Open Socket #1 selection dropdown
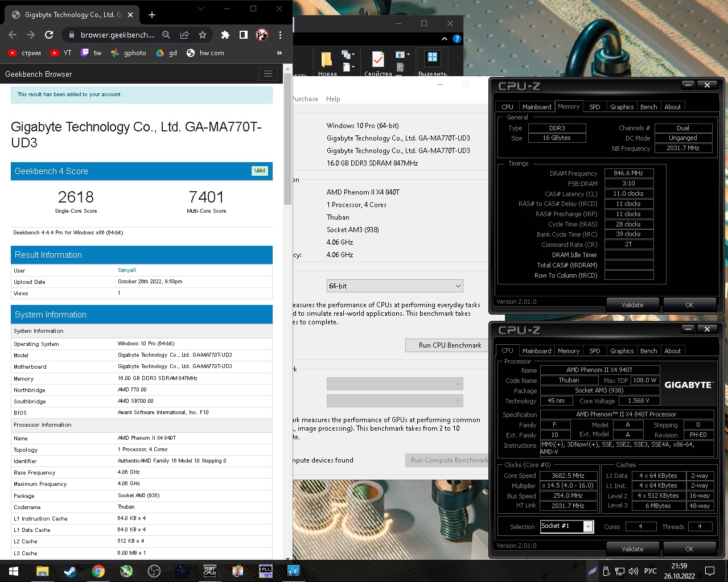The image size is (728, 582). point(567,526)
